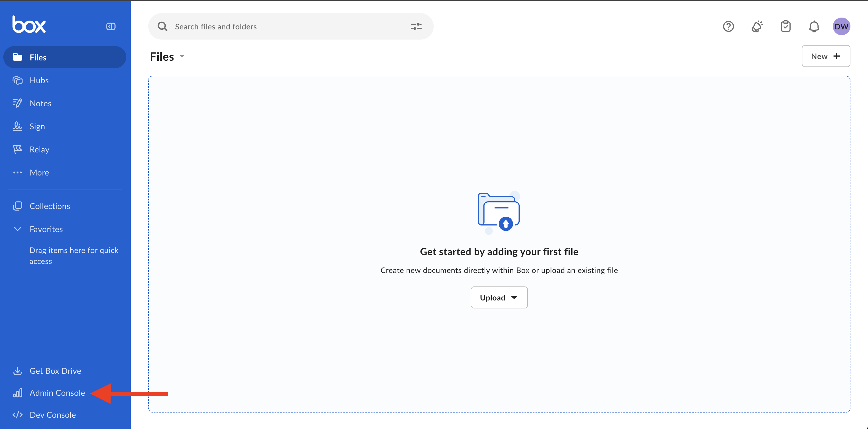
Task: Open Notes from the sidebar
Action: coord(40,104)
